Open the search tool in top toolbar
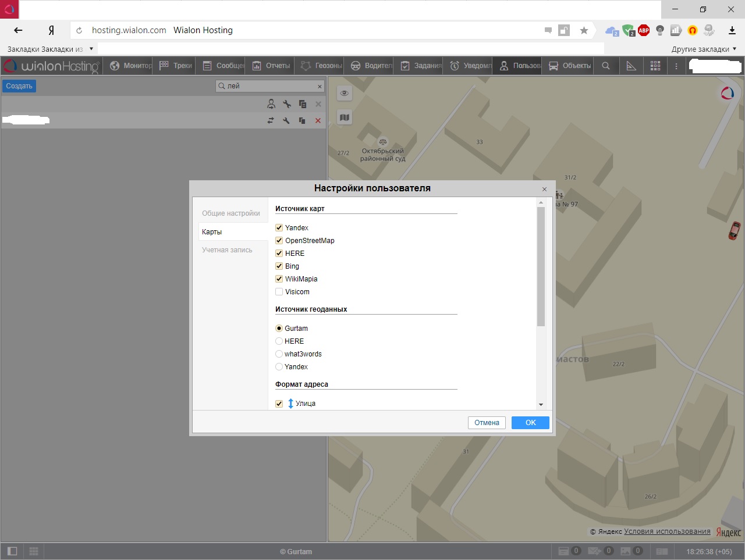This screenshot has width=745, height=560. coord(606,66)
